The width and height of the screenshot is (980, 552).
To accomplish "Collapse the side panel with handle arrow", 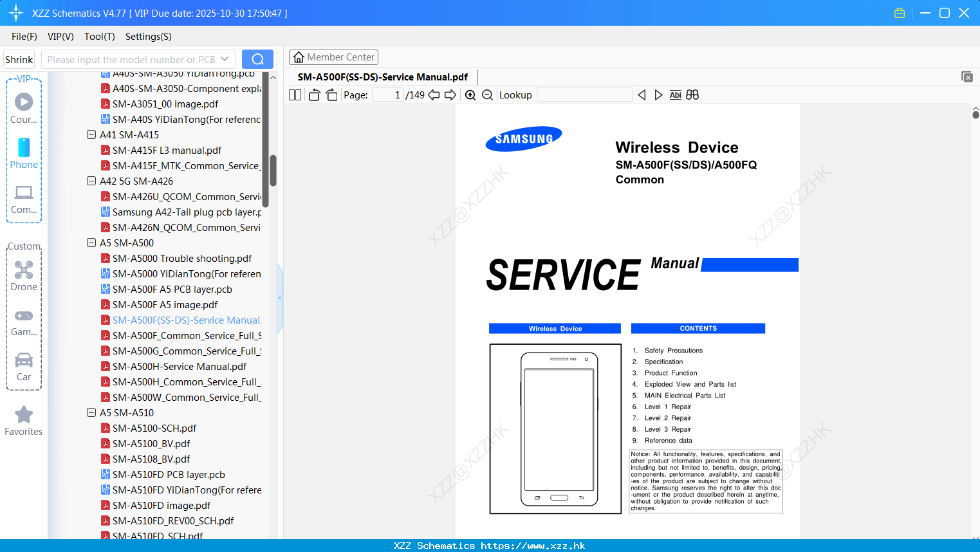I will point(280,298).
